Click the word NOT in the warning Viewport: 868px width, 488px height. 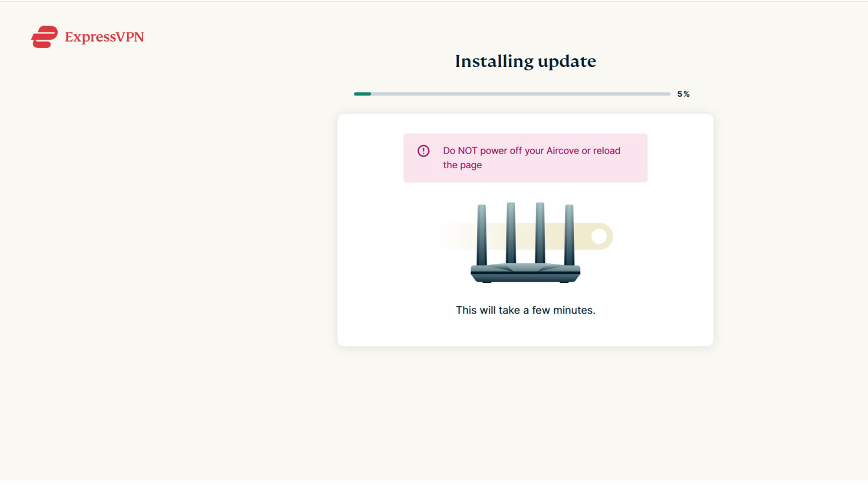pyautogui.click(x=467, y=151)
